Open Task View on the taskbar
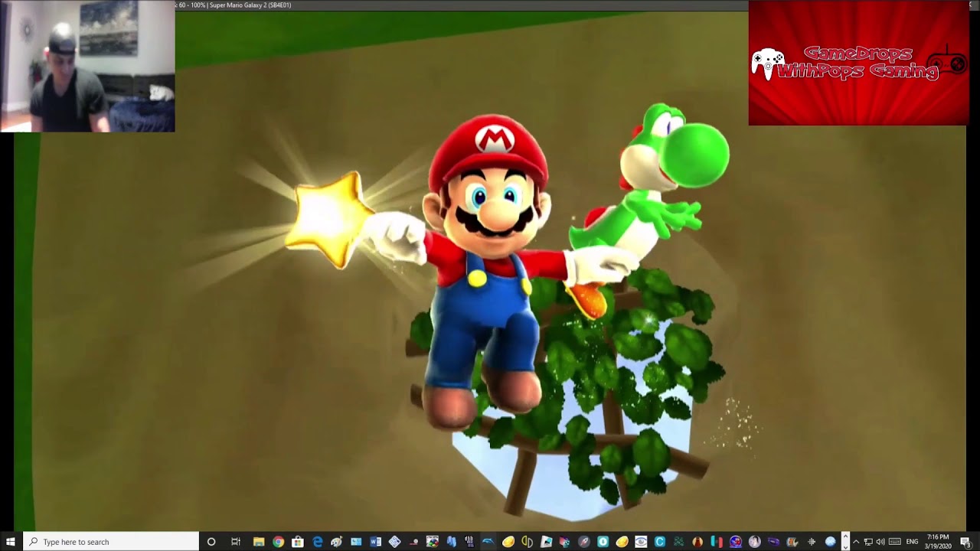Screen dimensions: 980x551 tap(236, 542)
